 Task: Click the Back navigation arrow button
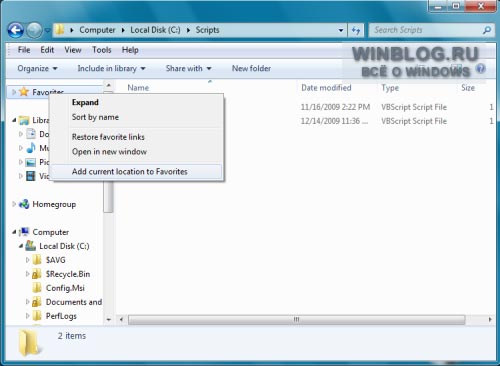16,31
